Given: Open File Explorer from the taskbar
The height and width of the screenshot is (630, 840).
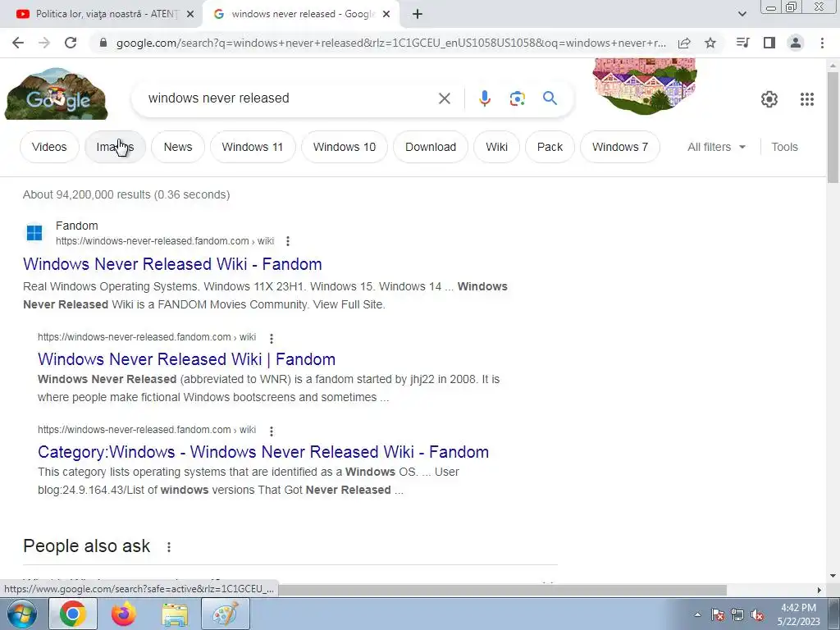Looking at the screenshot, I should pos(175,614).
